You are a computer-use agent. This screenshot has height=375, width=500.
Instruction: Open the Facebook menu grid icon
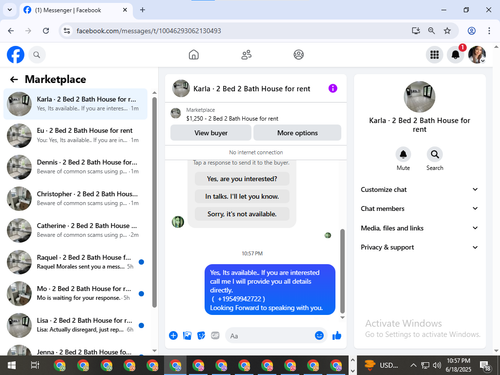[x=434, y=55]
